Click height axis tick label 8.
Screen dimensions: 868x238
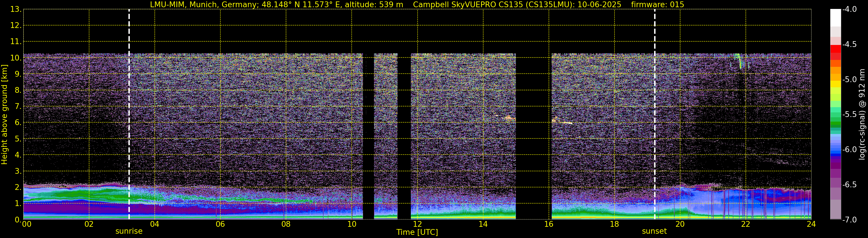(x=18, y=90)
